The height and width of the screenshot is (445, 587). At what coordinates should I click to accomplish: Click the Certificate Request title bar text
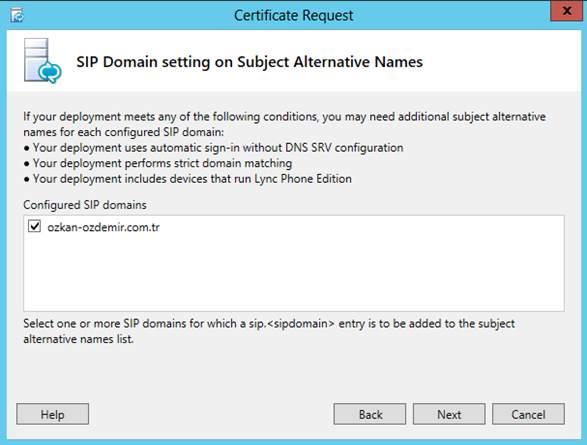[x=294, y=15]
